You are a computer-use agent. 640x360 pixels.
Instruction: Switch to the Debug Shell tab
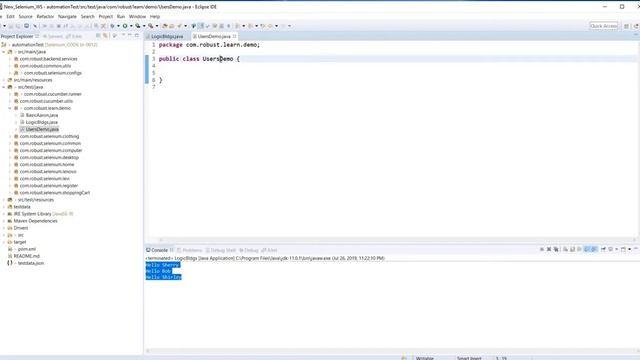click(220, 250)
